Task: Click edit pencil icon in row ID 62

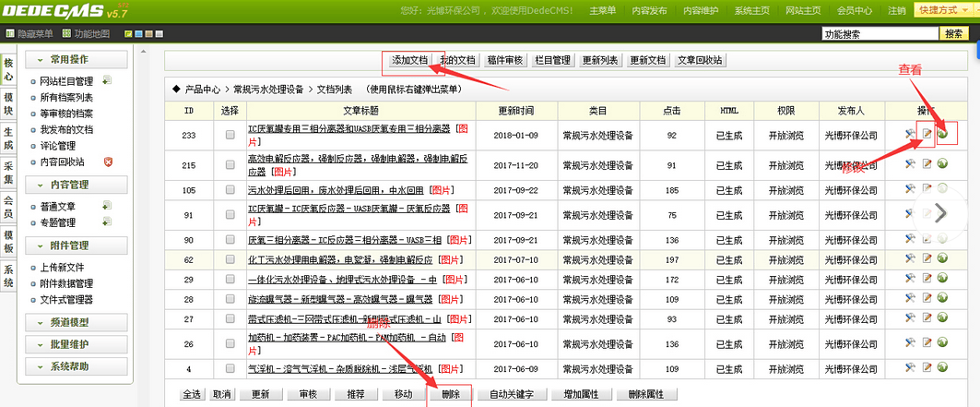Action: click(927, 257)
